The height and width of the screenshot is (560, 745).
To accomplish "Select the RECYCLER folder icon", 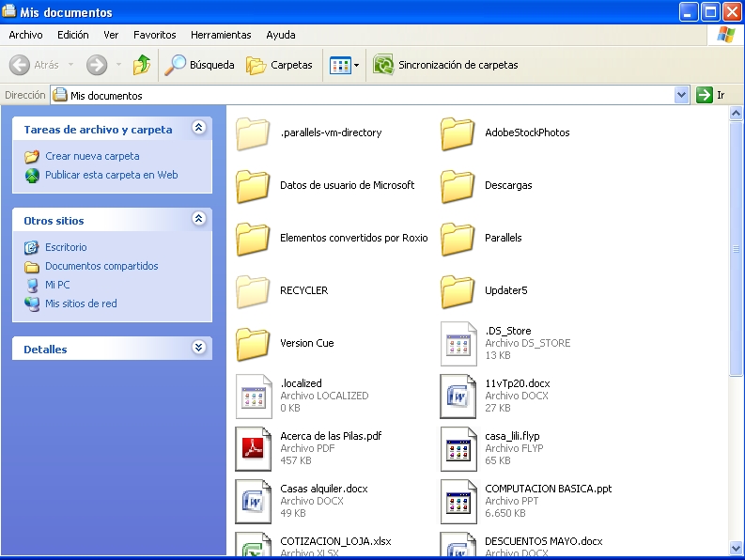I will pyautogui.click(x=253, y=291).
